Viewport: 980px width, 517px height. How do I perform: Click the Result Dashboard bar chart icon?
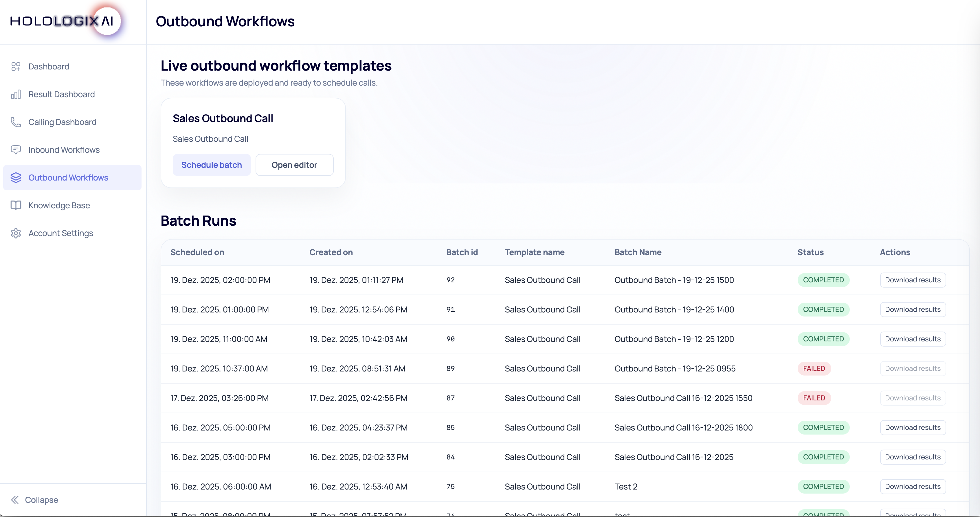[x=16, y=94]
